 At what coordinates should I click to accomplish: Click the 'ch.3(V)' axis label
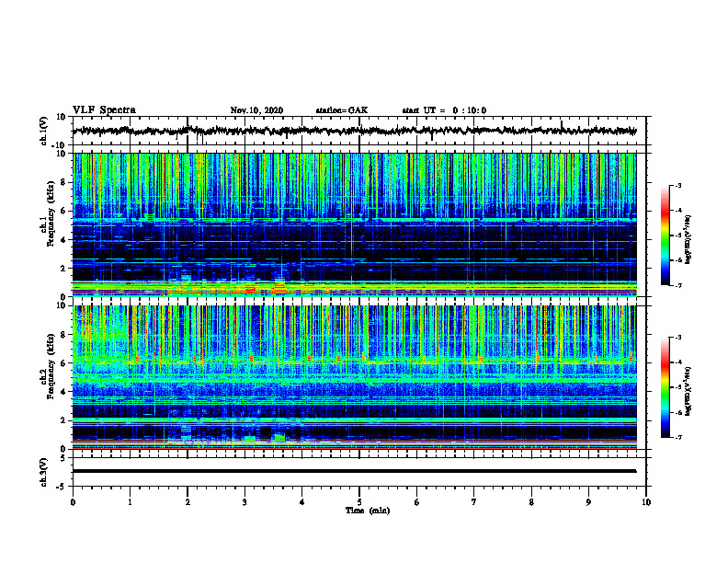point(44,473)
